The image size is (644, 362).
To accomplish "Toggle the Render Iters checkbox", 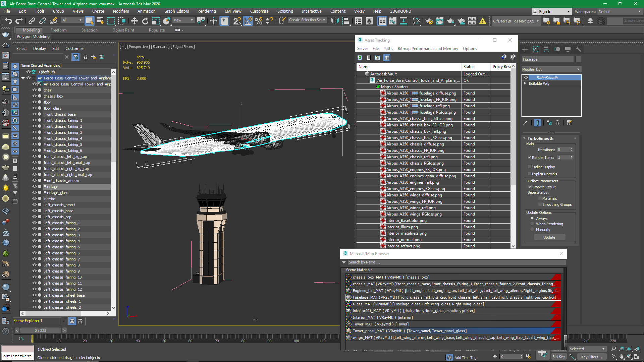I will pos(530,158).
